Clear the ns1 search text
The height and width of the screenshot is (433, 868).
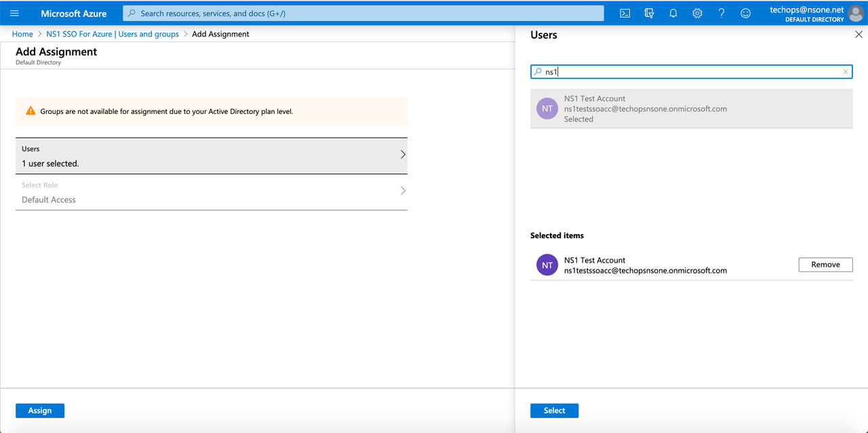(x=846, y=72)
